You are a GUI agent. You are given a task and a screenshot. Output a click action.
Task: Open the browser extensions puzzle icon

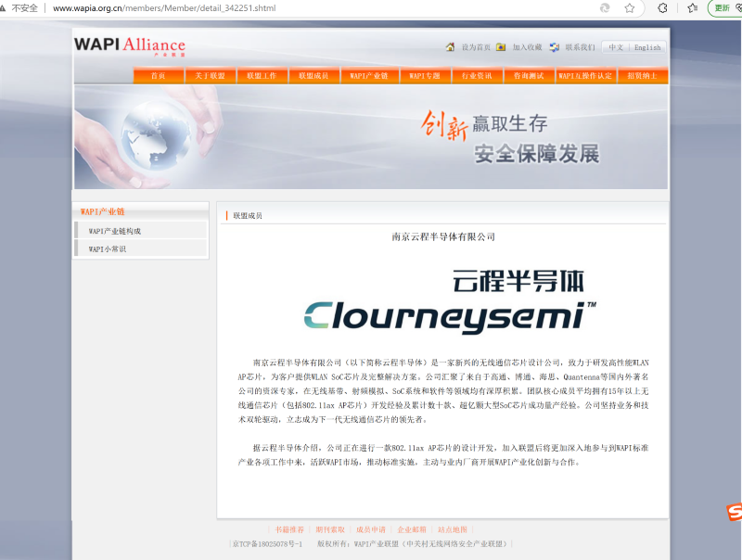point(662,8)
